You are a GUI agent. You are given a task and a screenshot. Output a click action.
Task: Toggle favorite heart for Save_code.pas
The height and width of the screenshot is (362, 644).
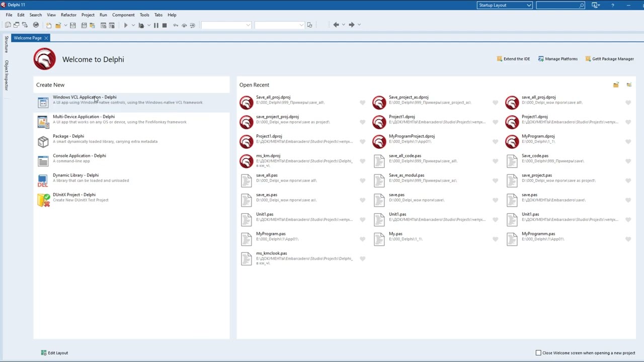click(x=628, y=161)
